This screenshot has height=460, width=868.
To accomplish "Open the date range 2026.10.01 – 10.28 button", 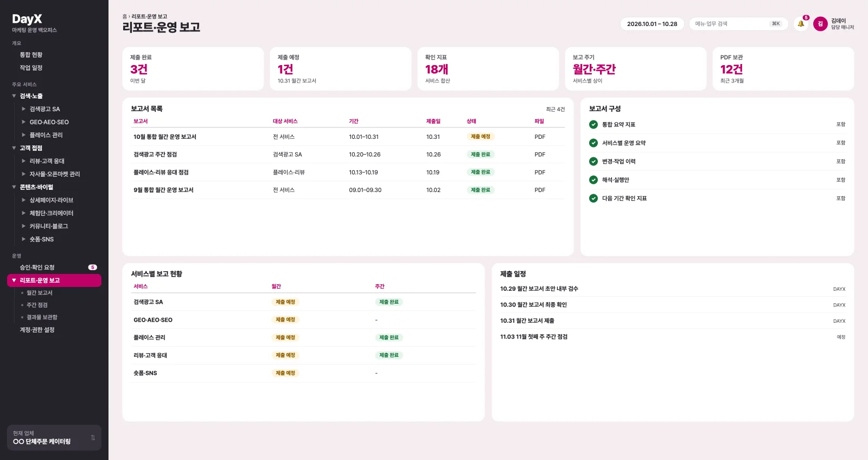I will pyautogui.click(x=652, y=24).
